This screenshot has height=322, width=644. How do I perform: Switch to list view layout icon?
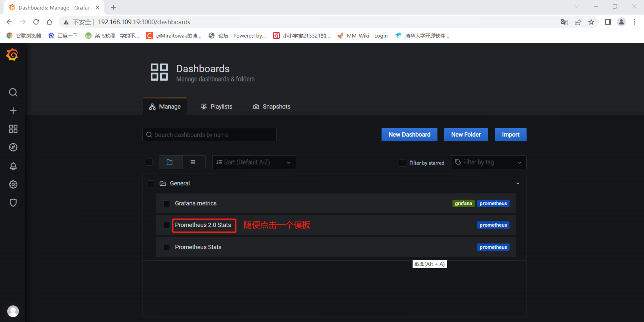(193, 162)
